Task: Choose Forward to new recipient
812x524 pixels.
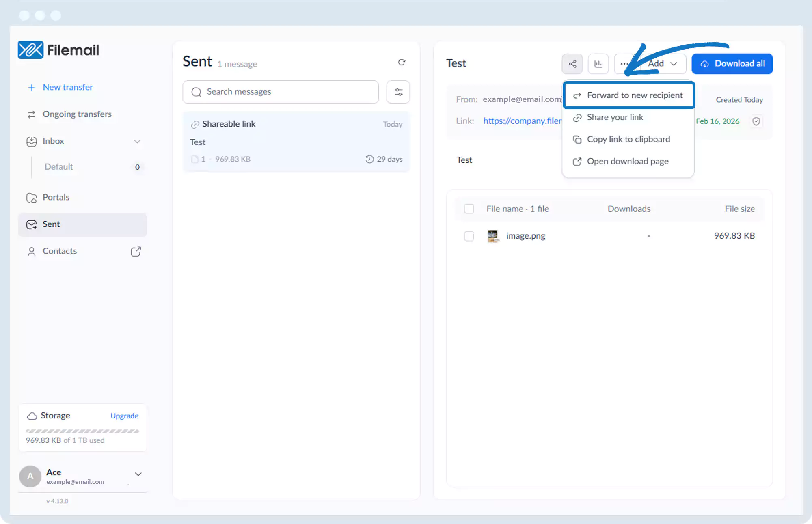Action: tap(629, 95)
